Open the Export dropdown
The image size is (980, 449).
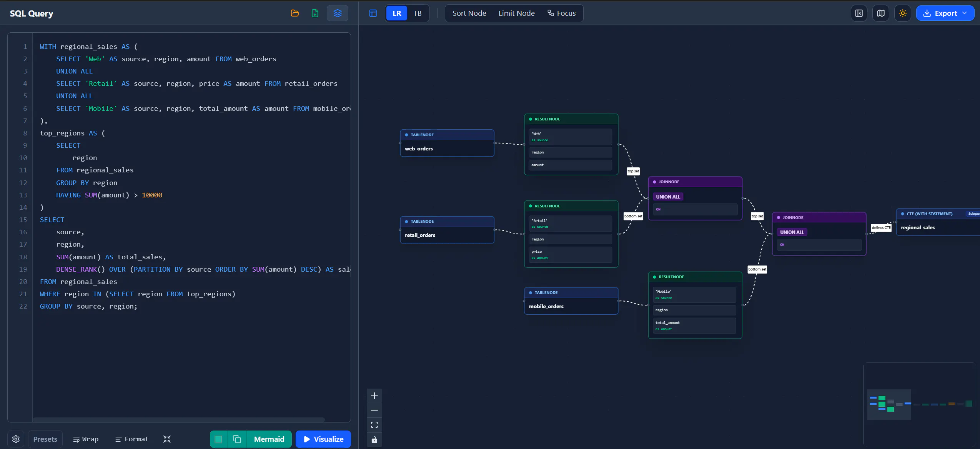[x=945, y=13]
